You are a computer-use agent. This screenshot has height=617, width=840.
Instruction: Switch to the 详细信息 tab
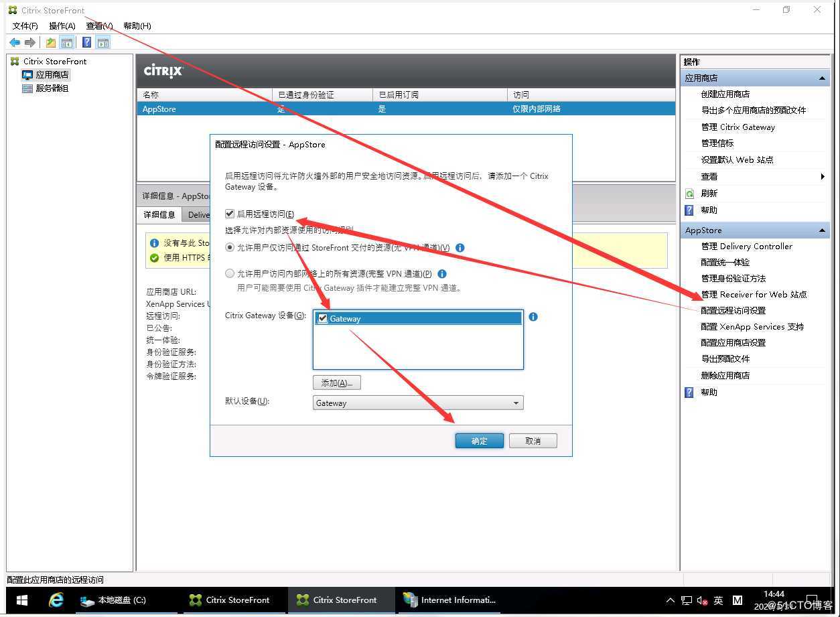(159, 214)
